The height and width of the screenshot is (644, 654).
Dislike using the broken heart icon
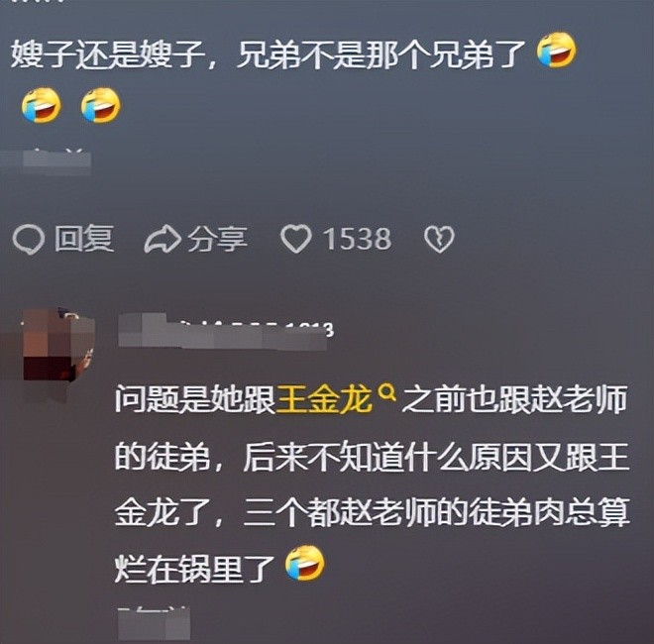pyautogui.click(x=439, y=240)
